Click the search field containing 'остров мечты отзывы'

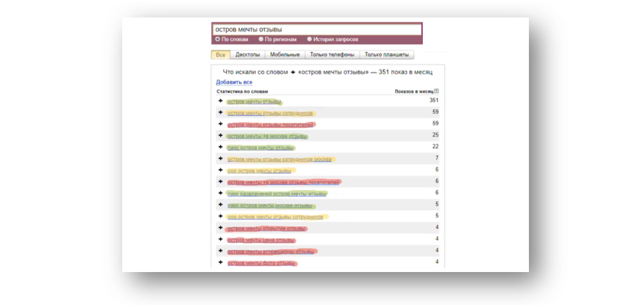[x=317, y=30]
